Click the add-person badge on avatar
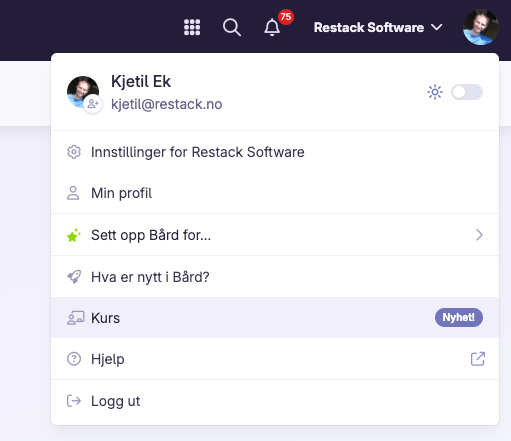The height and width of the screenshot is (441, 511). [93, 104]
